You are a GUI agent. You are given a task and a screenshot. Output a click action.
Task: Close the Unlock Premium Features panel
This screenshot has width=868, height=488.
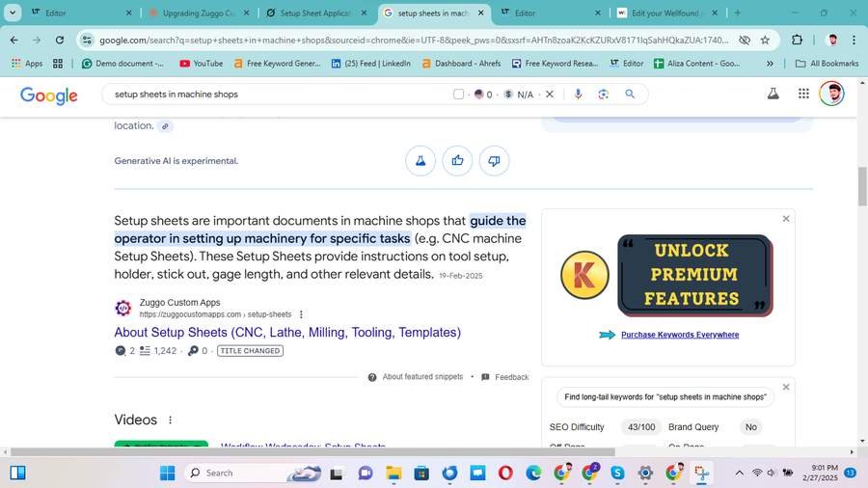click(785, 219)
